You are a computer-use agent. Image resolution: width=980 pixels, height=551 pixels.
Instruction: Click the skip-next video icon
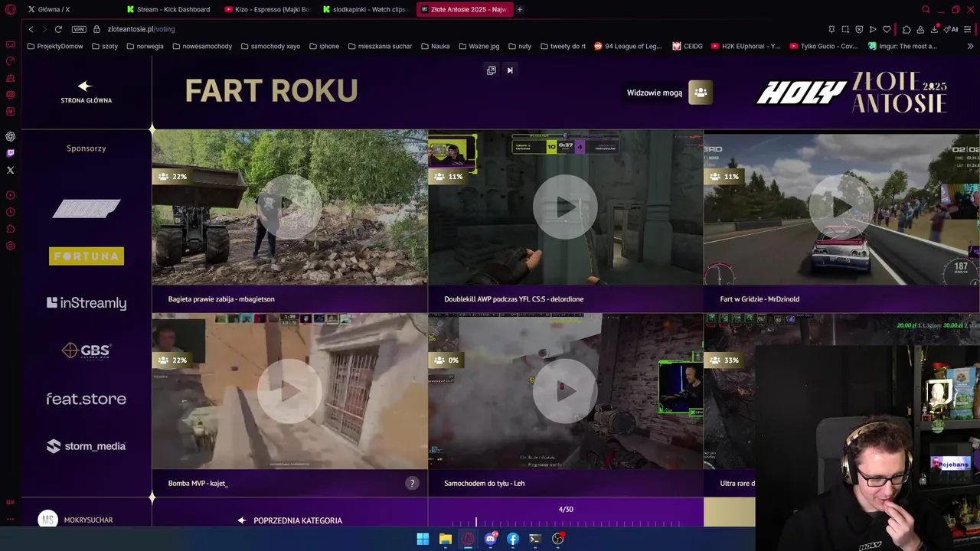510,70
